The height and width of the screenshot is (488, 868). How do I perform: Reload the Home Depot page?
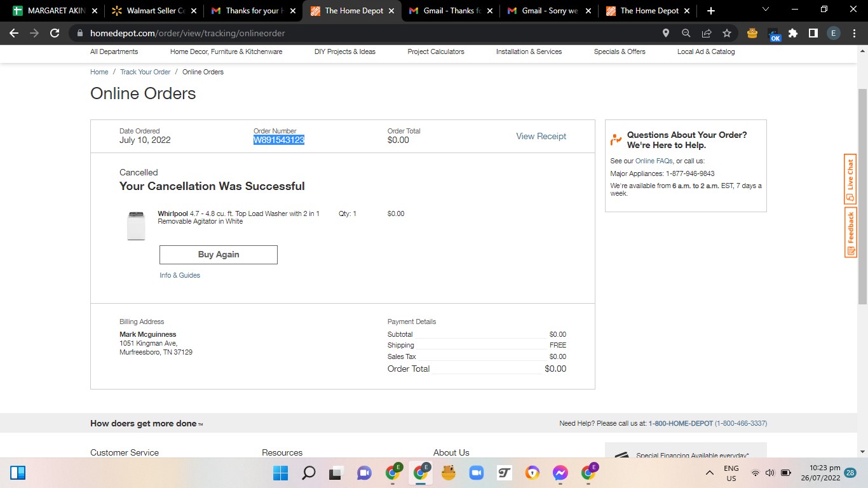point(55,33)
